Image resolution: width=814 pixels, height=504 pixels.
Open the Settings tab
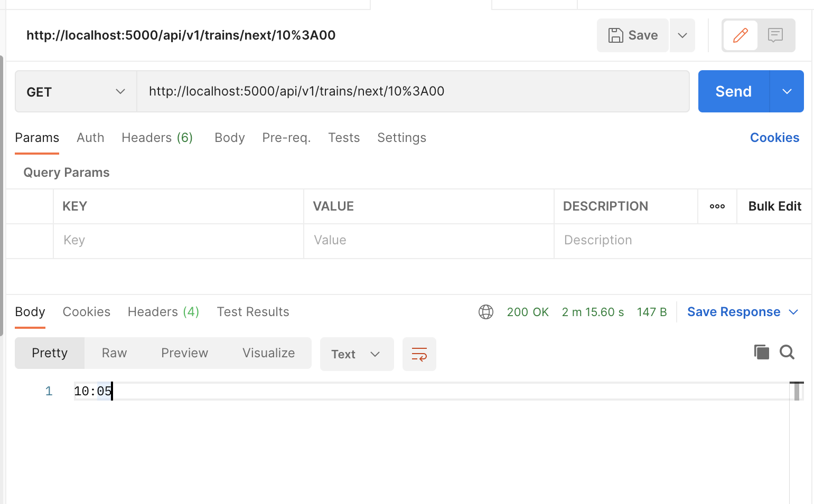401,138
